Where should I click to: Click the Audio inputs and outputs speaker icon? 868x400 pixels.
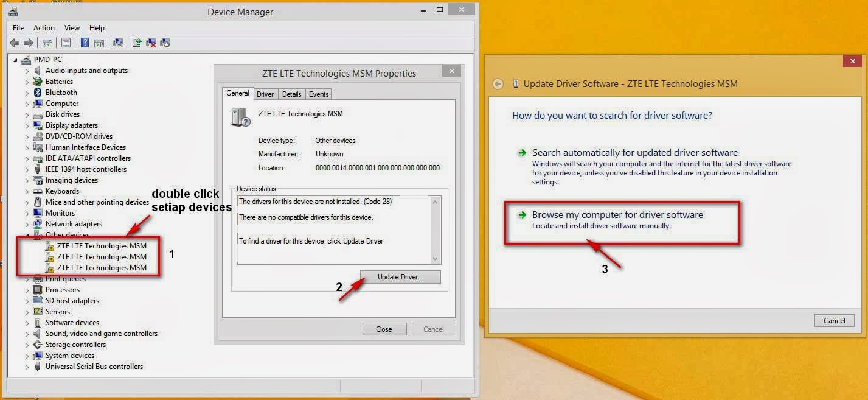[x=38, y=71]
